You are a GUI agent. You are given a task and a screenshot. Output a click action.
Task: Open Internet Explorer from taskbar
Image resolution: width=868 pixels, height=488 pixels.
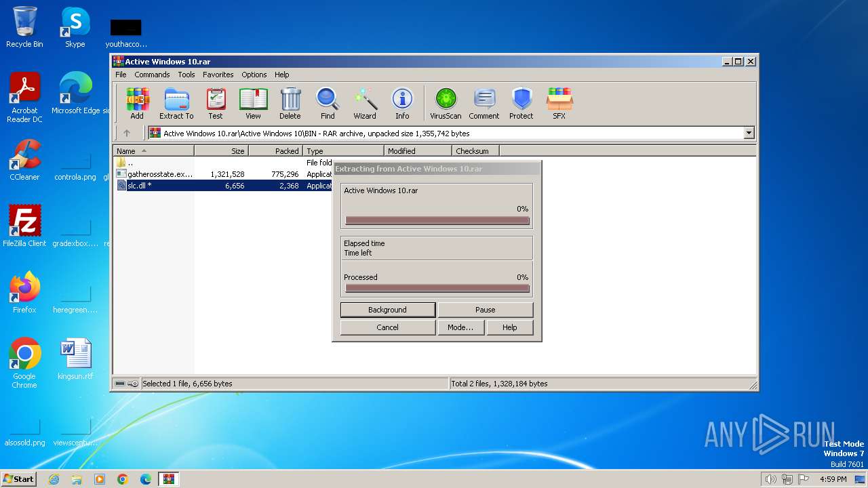[x=54, y=479]
